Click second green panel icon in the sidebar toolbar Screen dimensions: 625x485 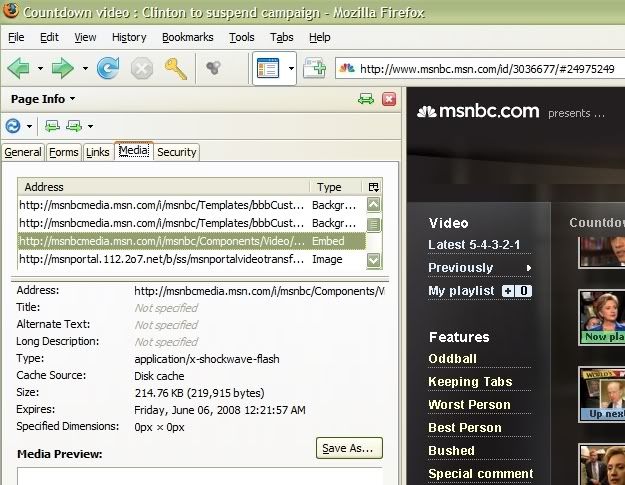(x=74, y=126)
